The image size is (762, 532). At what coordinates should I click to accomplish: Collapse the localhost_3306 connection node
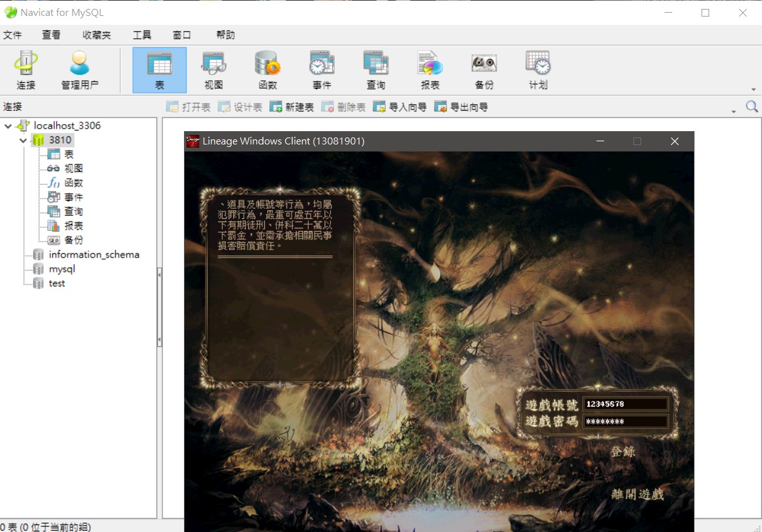point(8,126)
